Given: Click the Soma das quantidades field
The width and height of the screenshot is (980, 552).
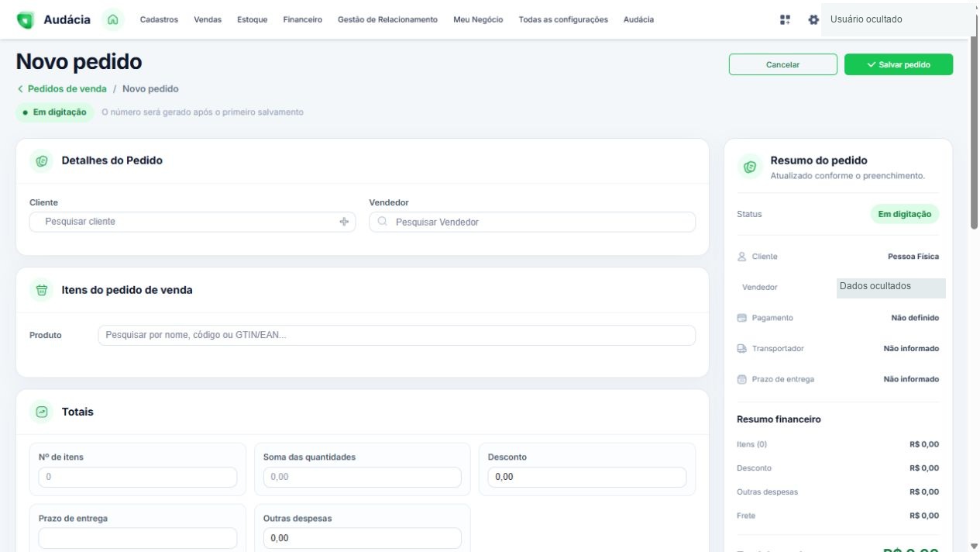Looking at the screenshot, I should coord(363,477).
